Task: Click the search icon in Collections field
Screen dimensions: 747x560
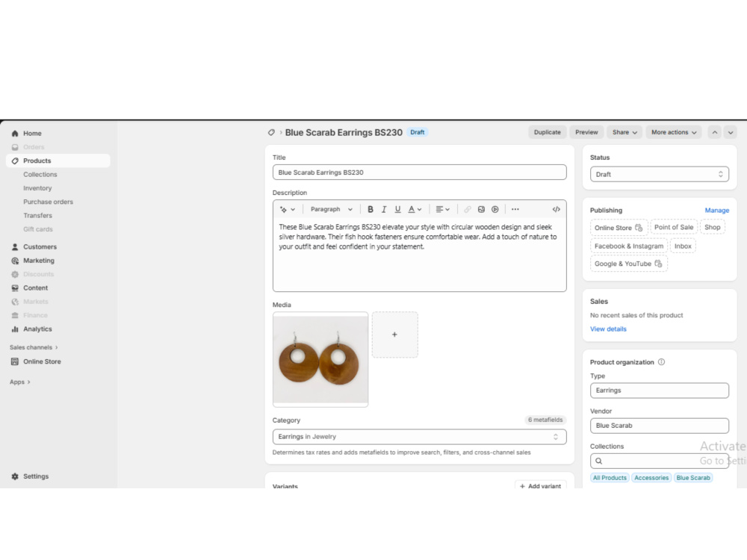Action: 599,461
